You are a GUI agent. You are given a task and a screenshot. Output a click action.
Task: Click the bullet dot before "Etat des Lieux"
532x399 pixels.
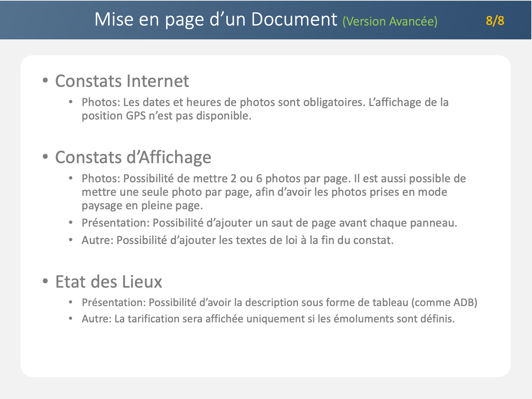pyautogui.click(x=45, y=281)
